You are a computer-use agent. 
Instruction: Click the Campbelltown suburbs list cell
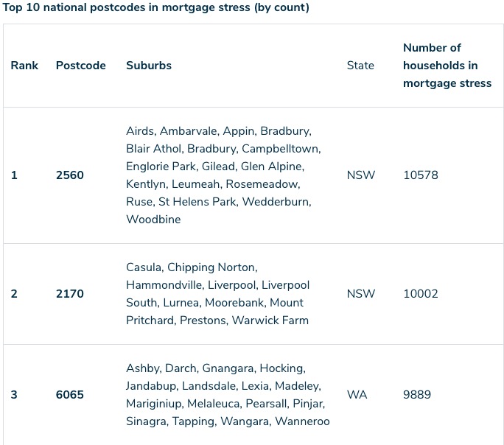pos(223,175)
